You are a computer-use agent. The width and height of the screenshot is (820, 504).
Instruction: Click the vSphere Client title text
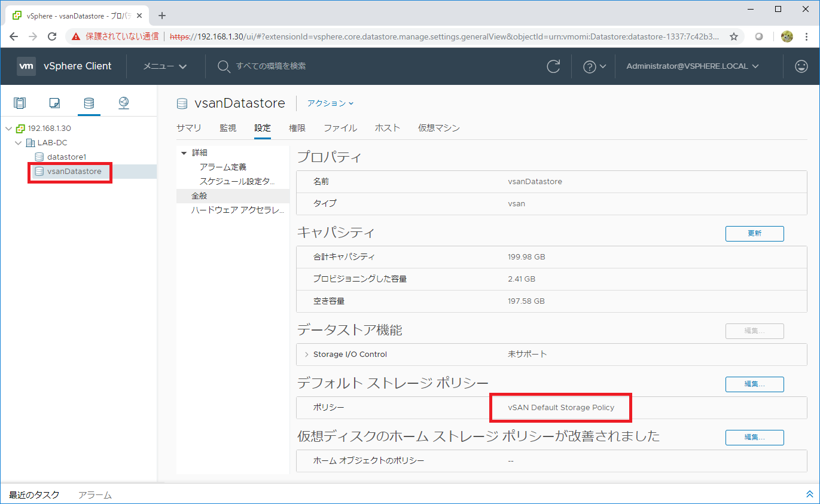click(x=78, y=66)
